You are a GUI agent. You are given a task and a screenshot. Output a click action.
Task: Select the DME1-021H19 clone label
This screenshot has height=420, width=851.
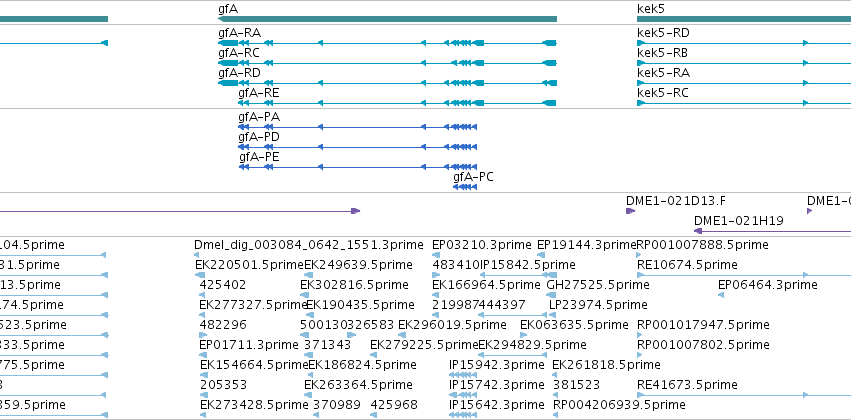739,221
